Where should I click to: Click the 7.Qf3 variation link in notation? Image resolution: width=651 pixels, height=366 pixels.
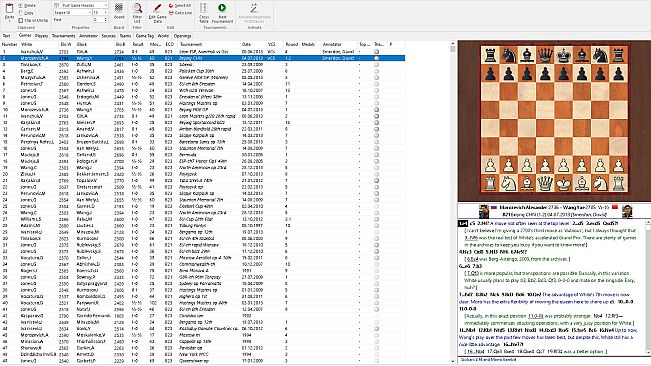pyautogui.click(x=473, y=273)
